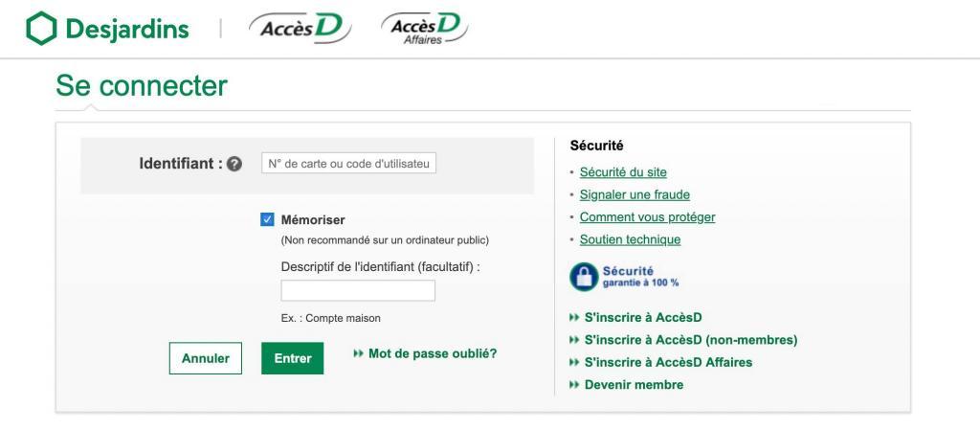The image size is (980, 430).
Task: Open the Mot de passe oublié link
Action: [433, 353]
